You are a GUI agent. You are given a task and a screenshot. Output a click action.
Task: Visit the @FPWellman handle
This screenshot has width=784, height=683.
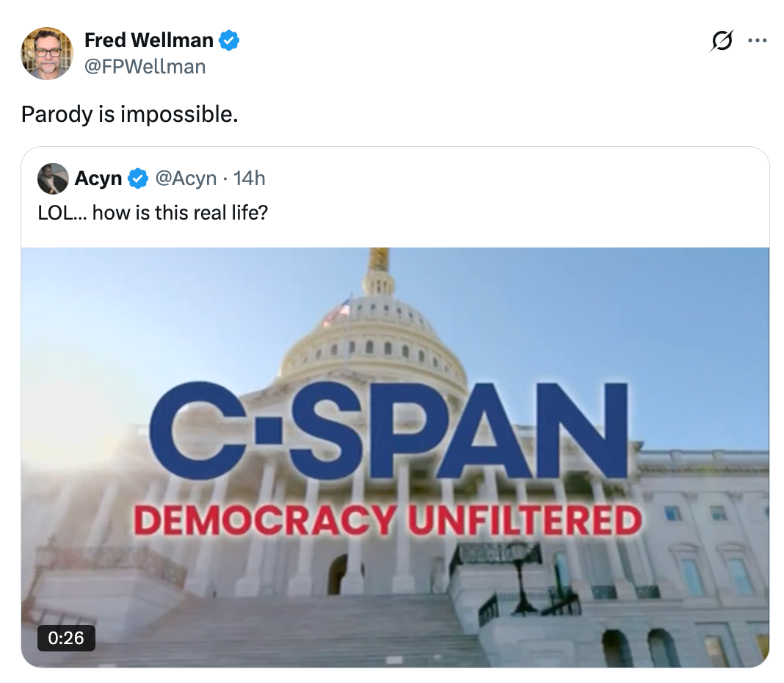pos(145,67)
